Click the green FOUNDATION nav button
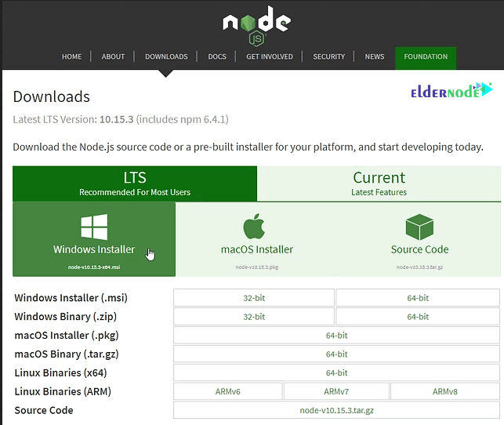The image size is (504, 425). (x=426, y=58)
